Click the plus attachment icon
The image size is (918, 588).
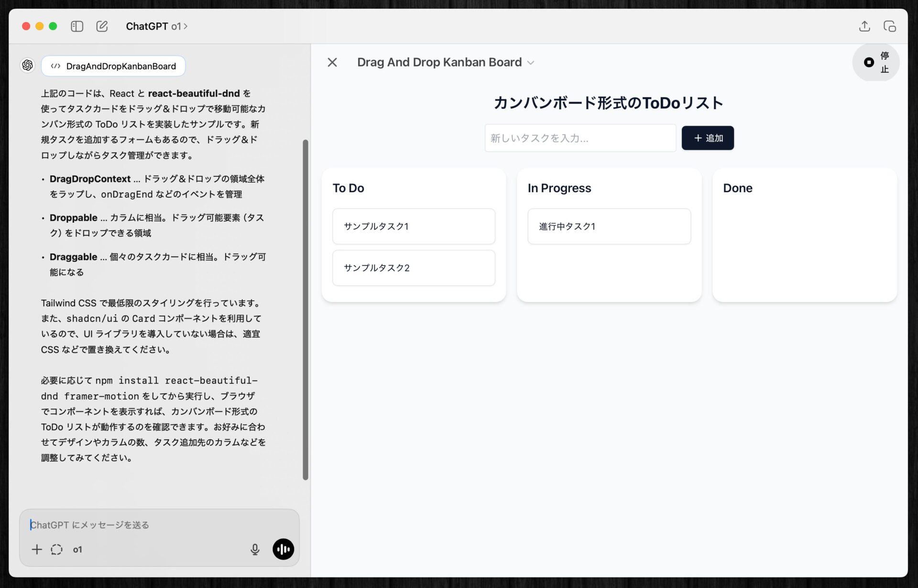[x=37, y=549]
